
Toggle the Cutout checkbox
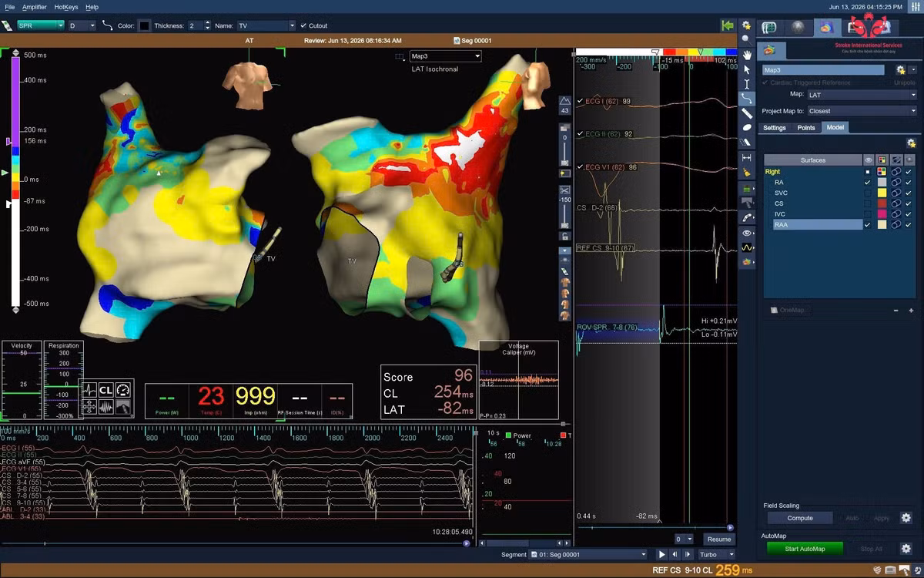[303, 25]
